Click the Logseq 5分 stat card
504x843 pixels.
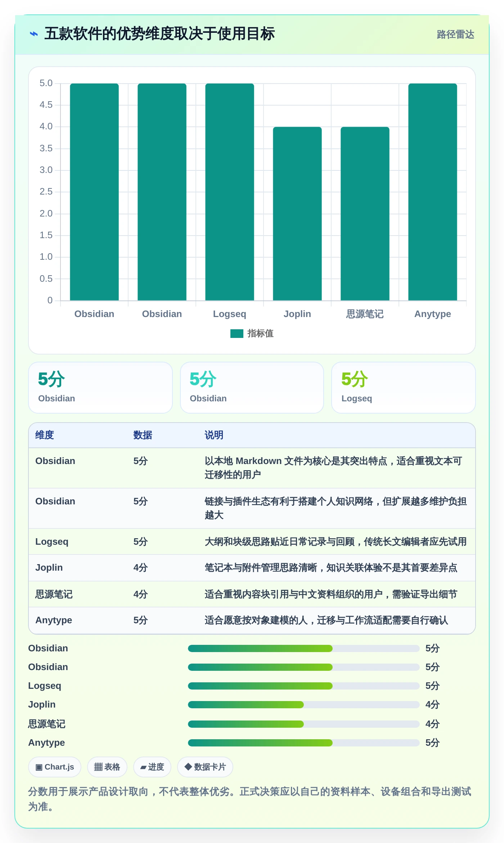click(x=404, y=388)
